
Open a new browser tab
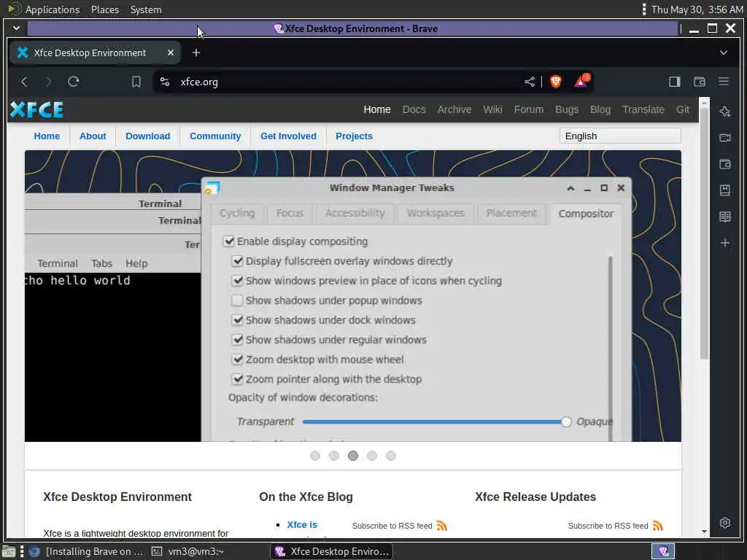tap(196, 52)
